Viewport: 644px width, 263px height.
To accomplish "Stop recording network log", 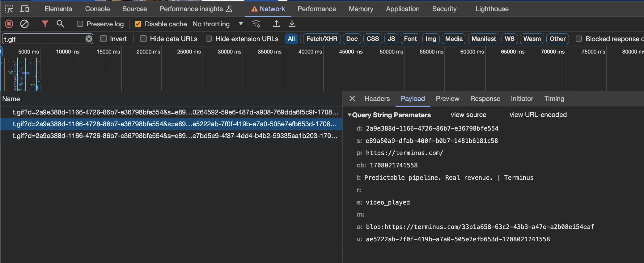I will point(9,24).
